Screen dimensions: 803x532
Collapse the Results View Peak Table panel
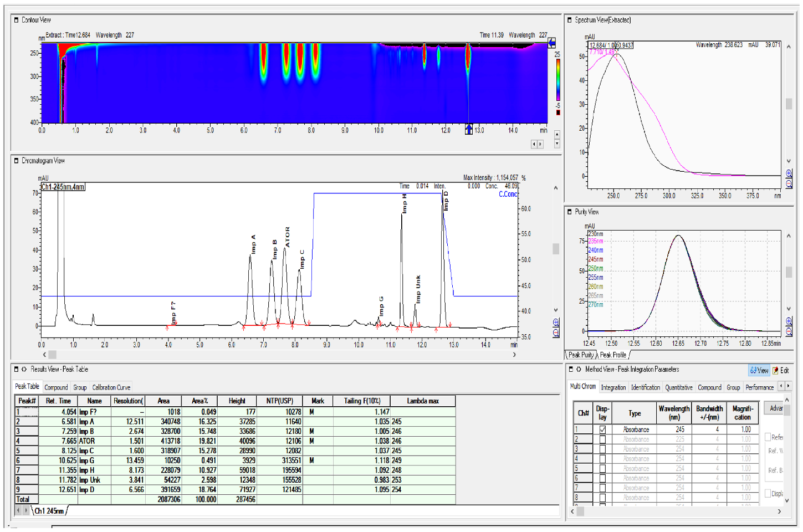coord(17,369)
